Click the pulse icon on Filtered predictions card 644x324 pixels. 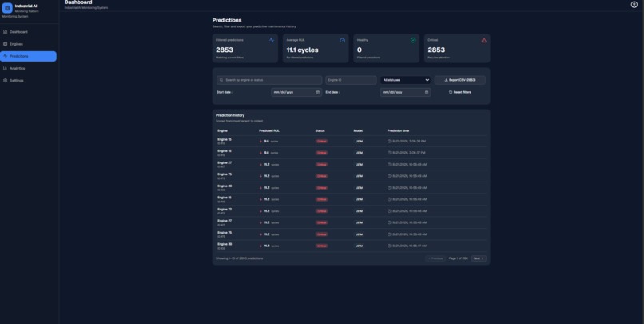(272, 40)
